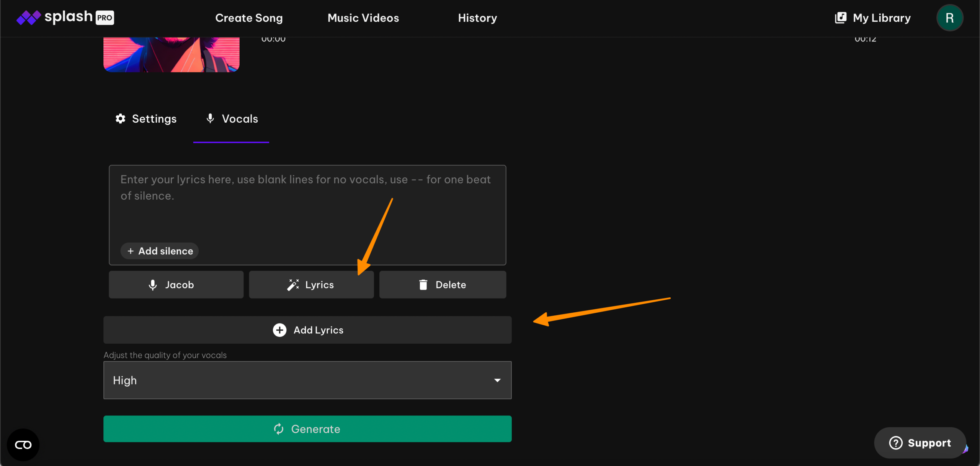Viewport: 980px width, 466px height.
Task: Choose the Jacob voice selector
Action: (x=176, y=285)
